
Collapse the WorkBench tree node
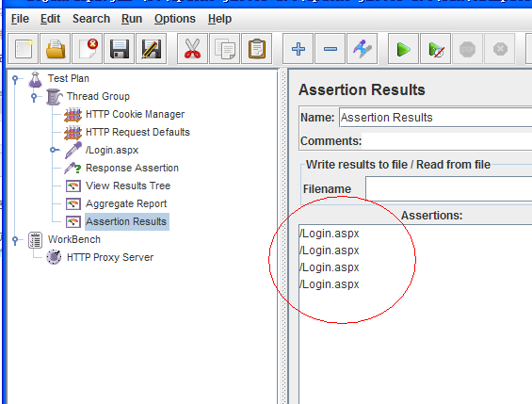tap(15, 240)
